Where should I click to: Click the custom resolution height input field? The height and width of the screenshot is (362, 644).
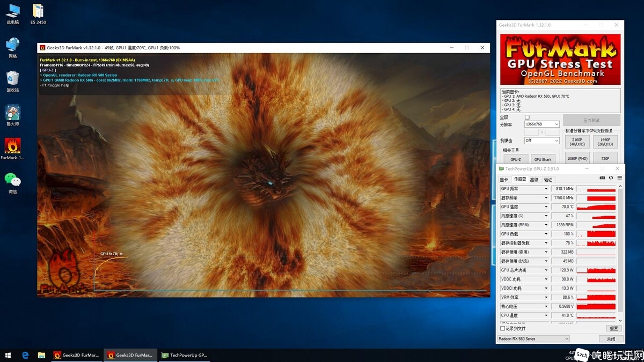point(553,132)
